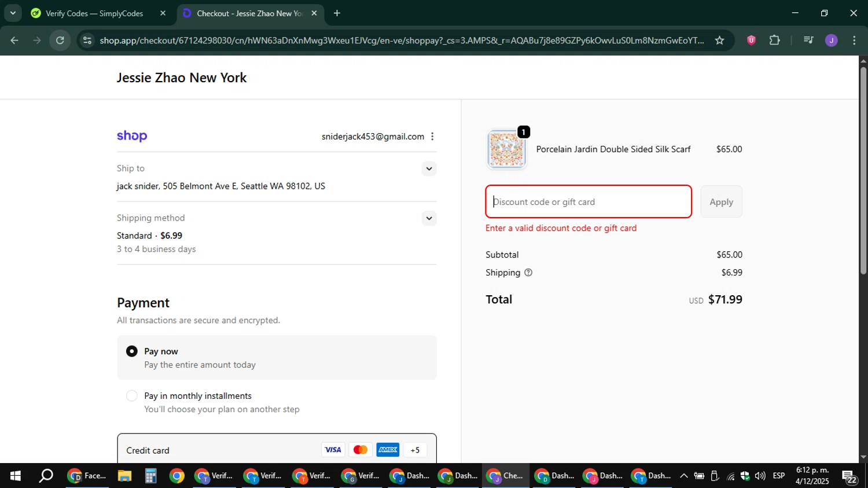Open a new browser tab
868x488 pixels.
[x=337, y=13]
